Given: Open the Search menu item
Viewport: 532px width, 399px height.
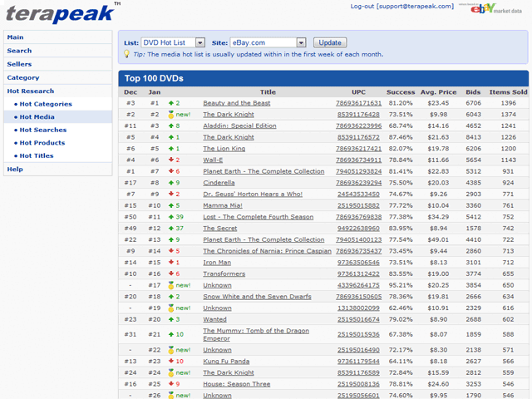Looking at the screenshot, I should coord(57,51).
